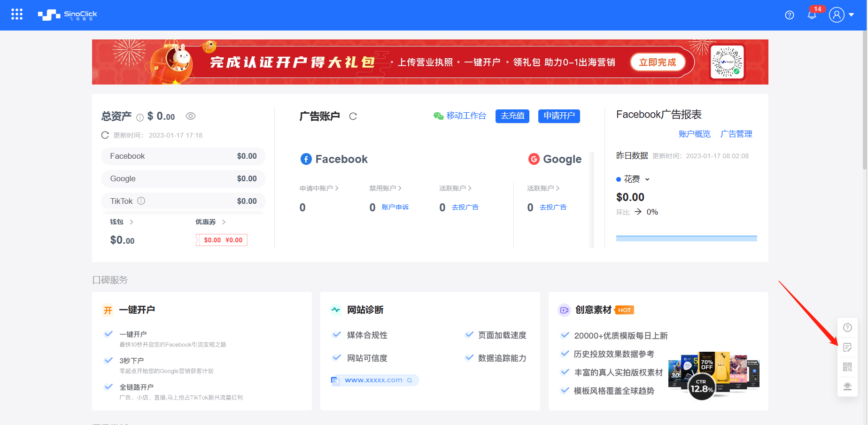Click the 页面加载速度 item
Screen dimensions: 868x425
502,335
